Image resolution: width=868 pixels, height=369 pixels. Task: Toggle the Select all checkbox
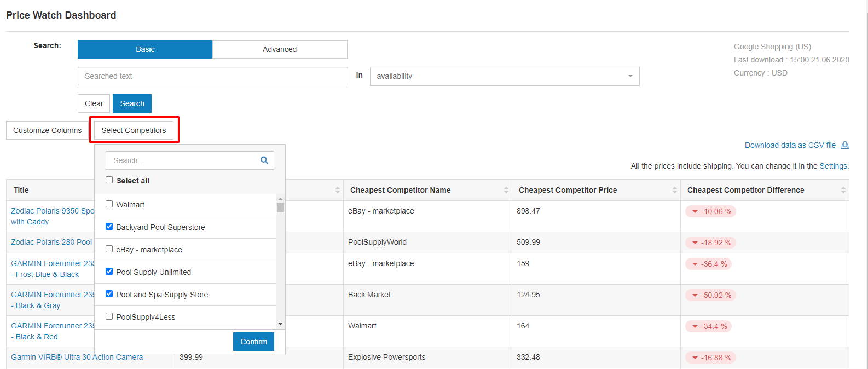point(109,180)
